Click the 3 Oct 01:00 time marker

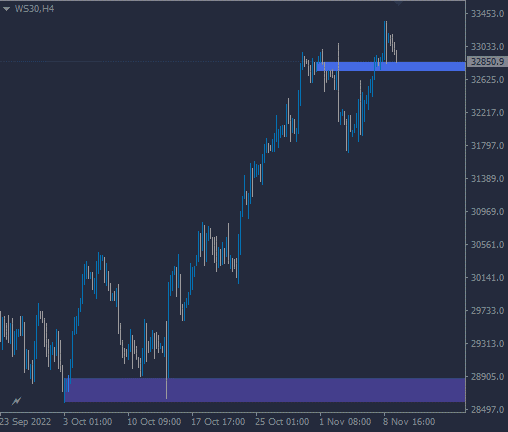(88, 422)
